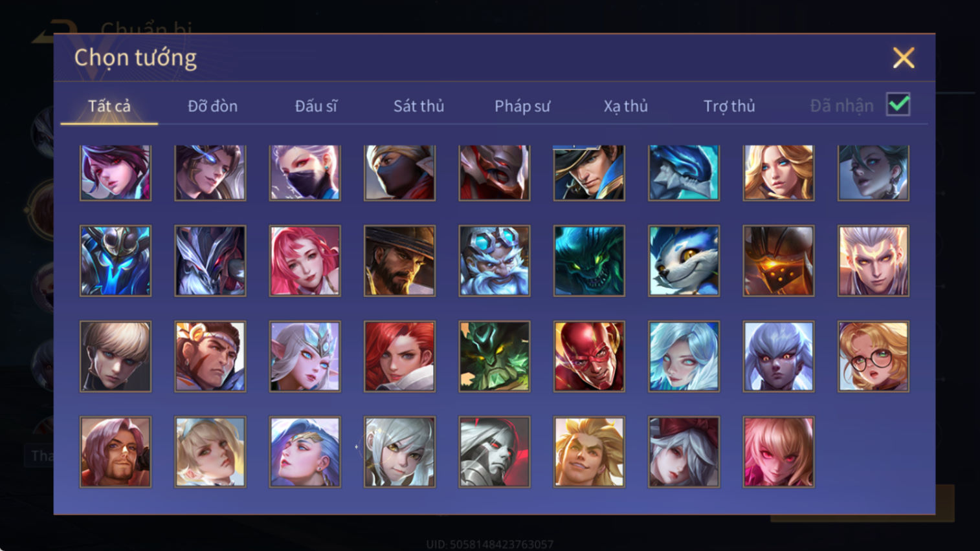Image resolution: width=980 pixels, height=551 pixels.
Task: Select the blonde girl with glasses hero
Action: point(873,356)
